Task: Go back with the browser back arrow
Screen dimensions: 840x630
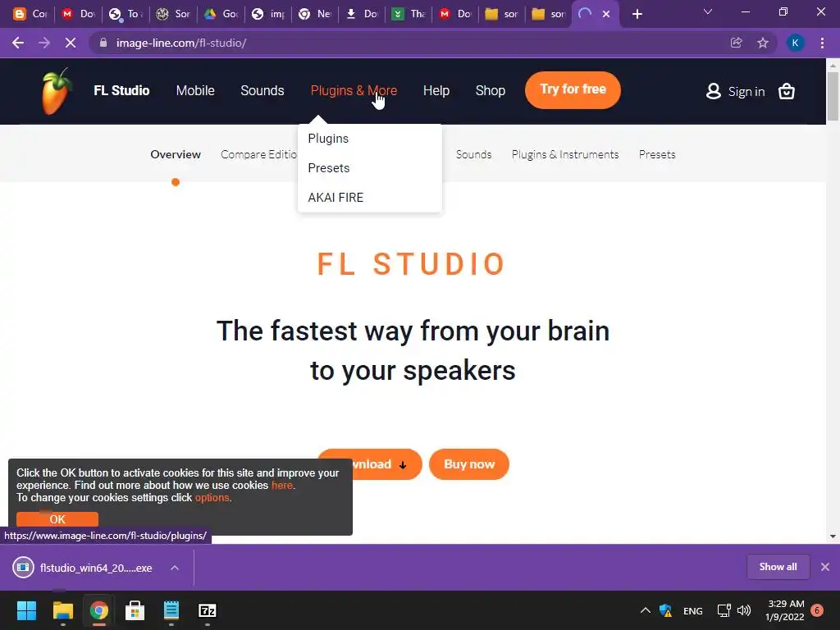Action: click(18, 43)
